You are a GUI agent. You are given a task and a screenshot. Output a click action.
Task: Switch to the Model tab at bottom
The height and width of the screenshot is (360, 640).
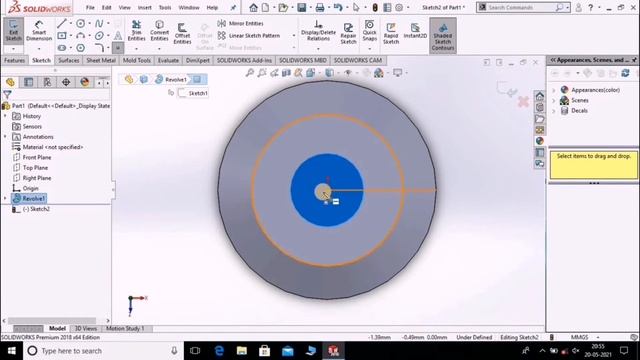click(x=58, y=329)
